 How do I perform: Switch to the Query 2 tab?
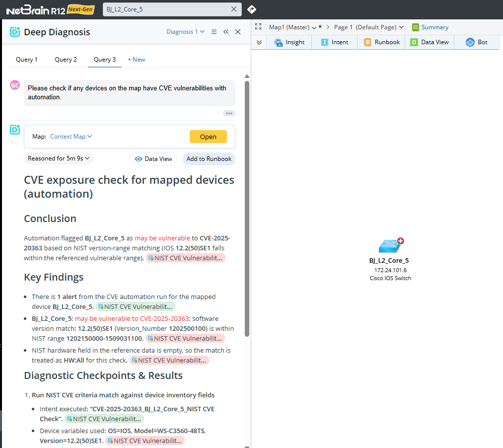pyautogui.click(x=66, y=59)
